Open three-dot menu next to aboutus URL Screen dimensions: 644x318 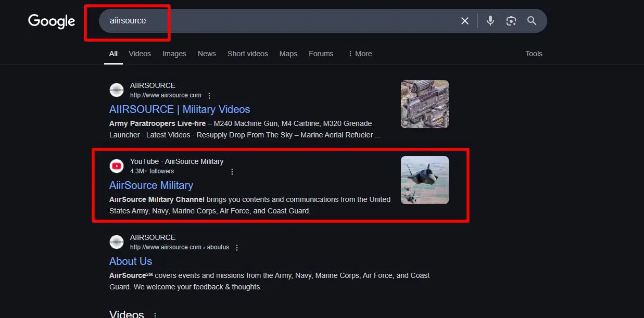coord(237,248)
